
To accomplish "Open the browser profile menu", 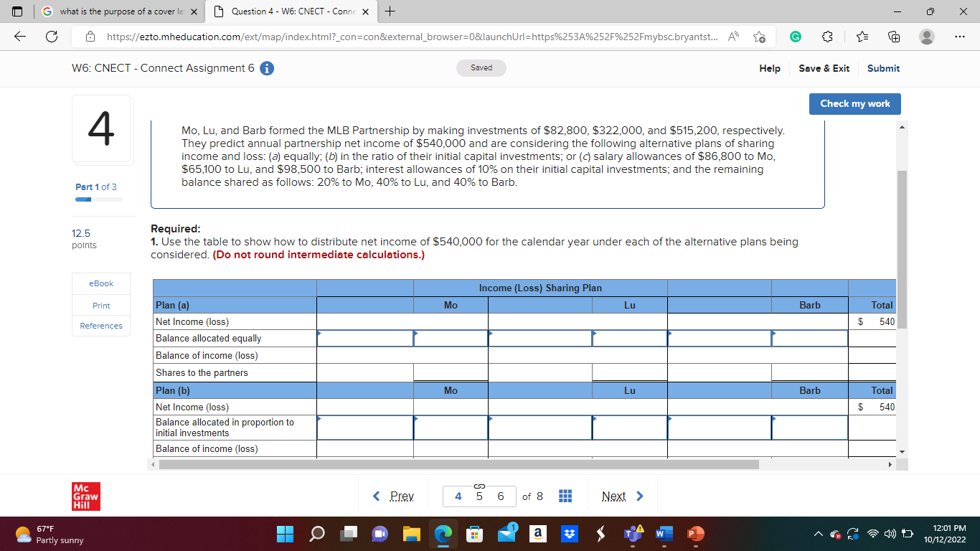I will [x=926, y=36].
